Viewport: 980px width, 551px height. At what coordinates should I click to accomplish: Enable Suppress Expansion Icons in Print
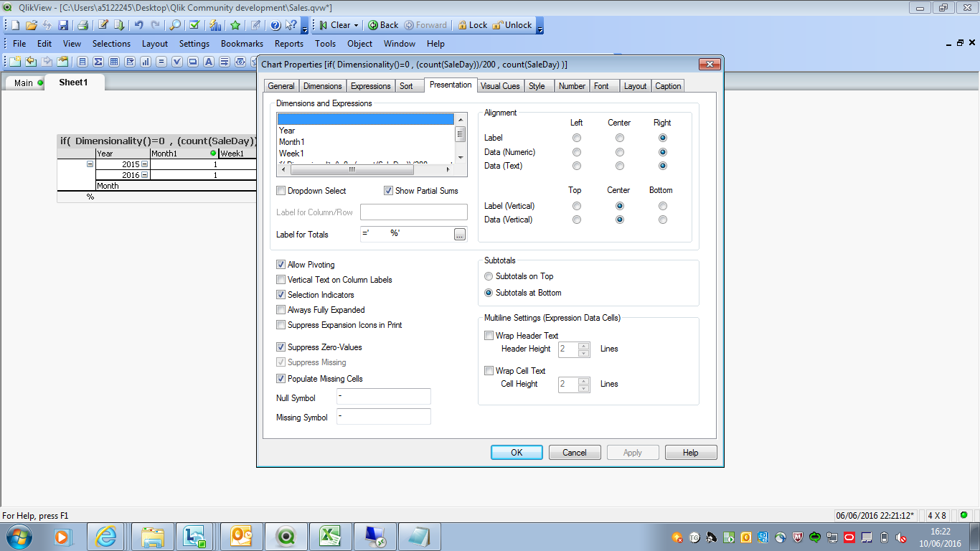(281, 325)
